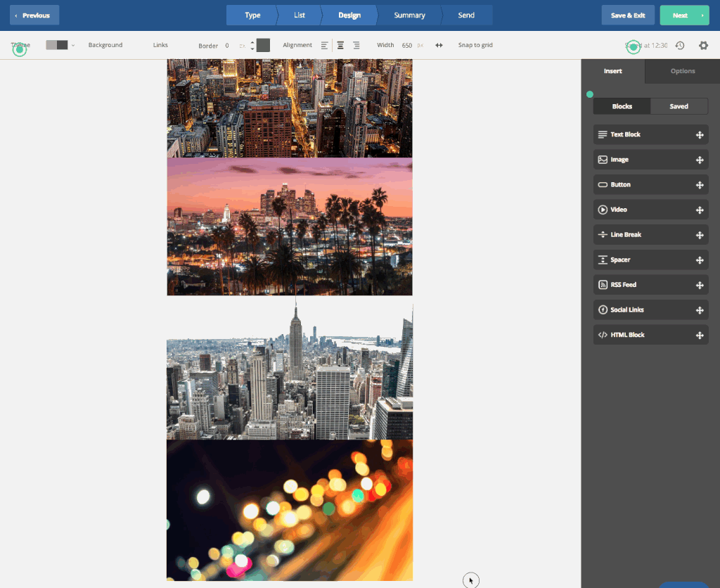This screenshot has width=720, height=588.
Task: Switch to the Saved blocks tab
Action: pyautogui.click(x=679, y=106)
